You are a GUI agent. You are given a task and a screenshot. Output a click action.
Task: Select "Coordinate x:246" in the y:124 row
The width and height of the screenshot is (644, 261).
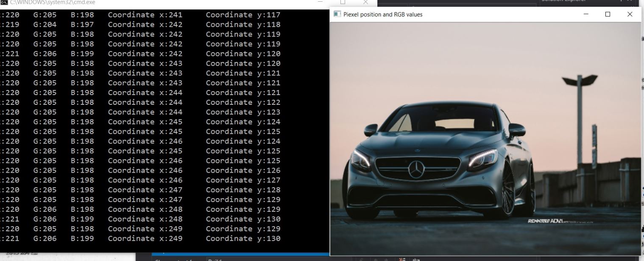[145, 141]
